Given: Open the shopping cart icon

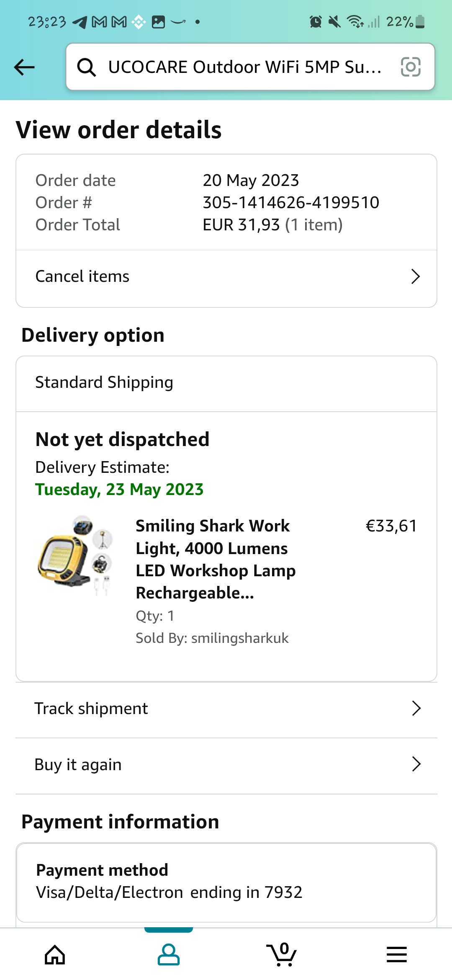Looking at the screenshot, I should (282, 955).
